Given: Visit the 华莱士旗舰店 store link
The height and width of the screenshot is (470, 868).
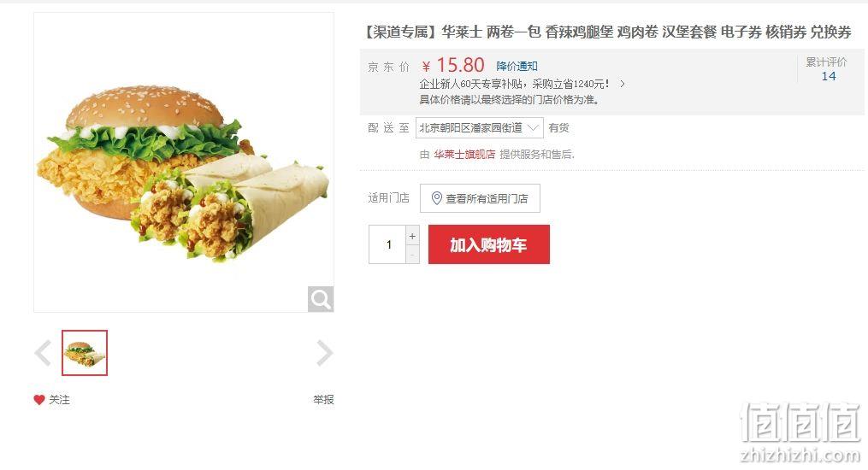Looking at the screenshot, I should [464, 155].
